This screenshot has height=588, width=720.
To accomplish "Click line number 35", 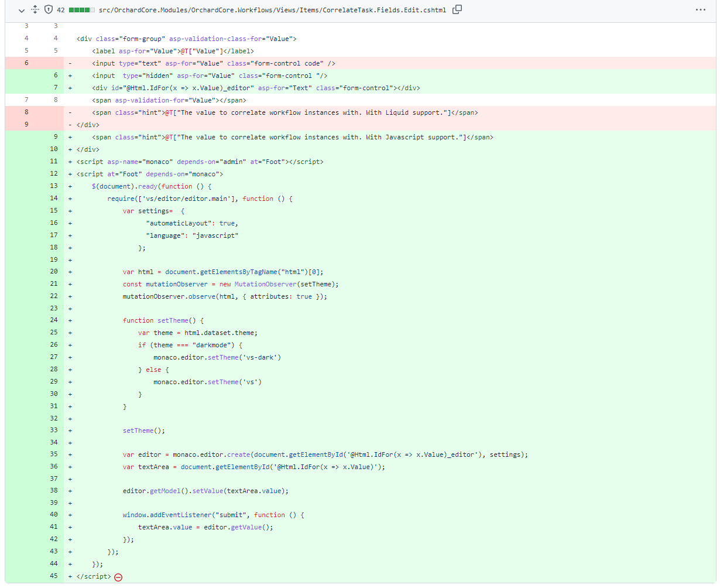I will (x=54, y=454).
